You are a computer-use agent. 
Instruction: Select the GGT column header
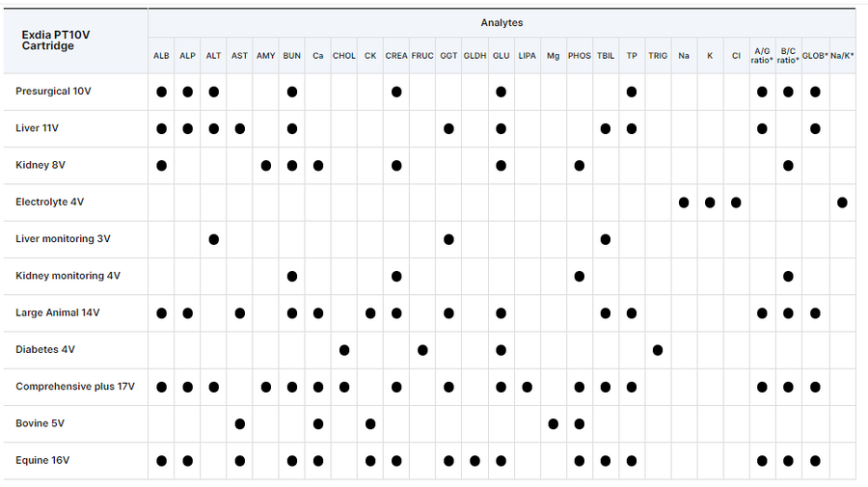pos(448,56)
